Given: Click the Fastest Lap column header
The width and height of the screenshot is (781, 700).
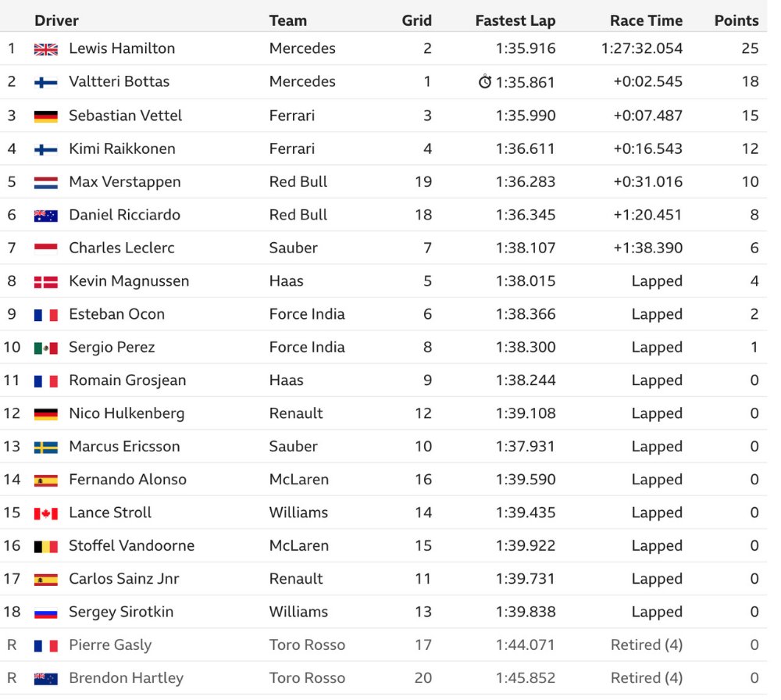Looking at the screenshot, I should 515,20.
